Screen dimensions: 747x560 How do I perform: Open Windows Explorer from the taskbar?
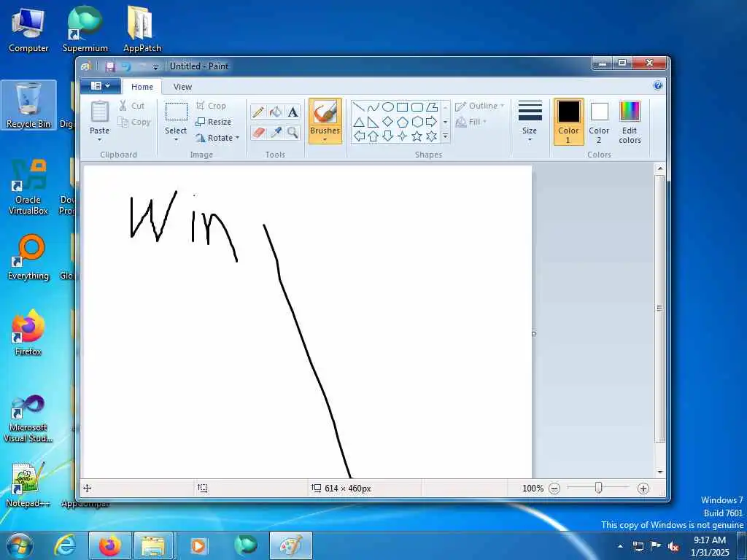152,545
